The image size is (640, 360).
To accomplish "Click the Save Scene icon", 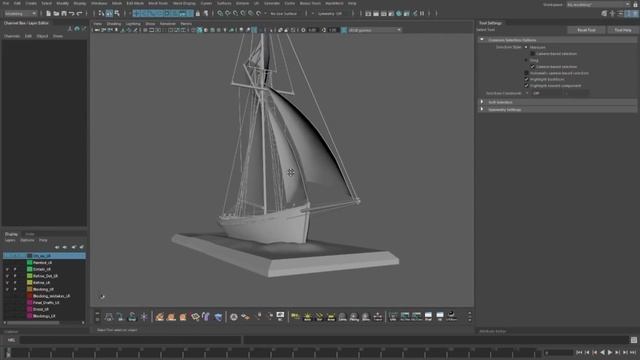I will pyautogui.click(x=64, y=13).
